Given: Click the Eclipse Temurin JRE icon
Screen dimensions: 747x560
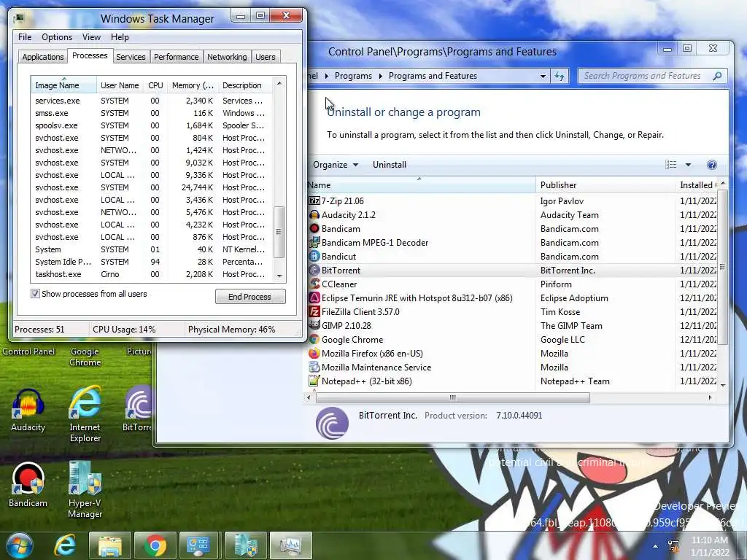Looking at the screenshot, I should 314,297.
